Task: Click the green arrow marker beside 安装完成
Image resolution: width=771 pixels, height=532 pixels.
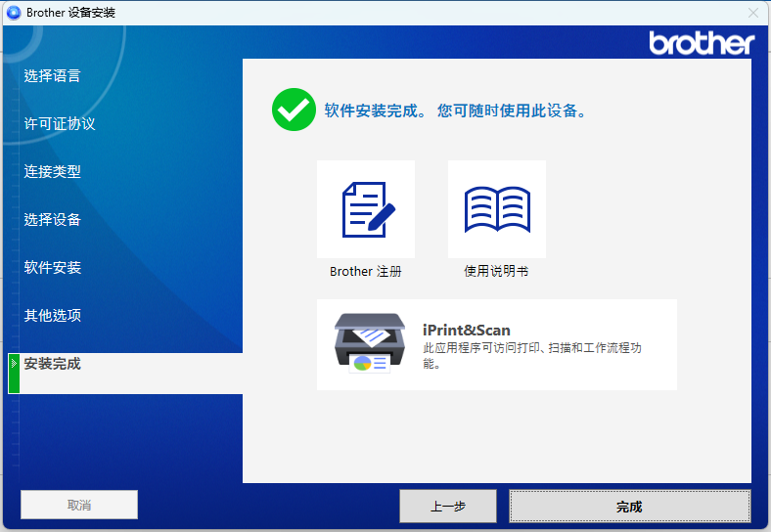Action: pos(14,374)
